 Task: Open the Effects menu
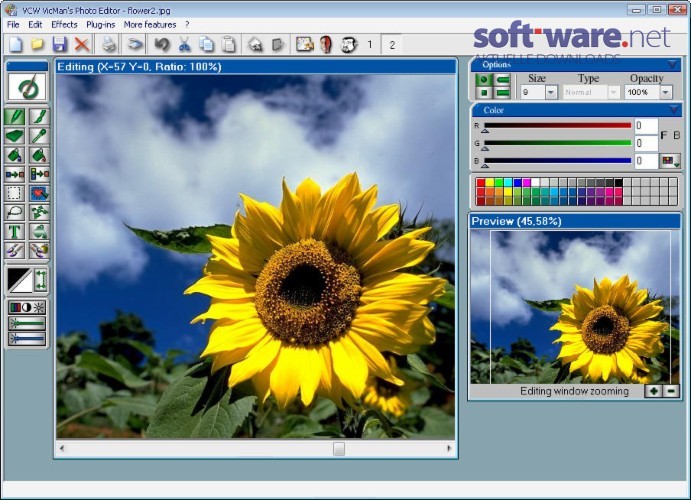[64, 25]
